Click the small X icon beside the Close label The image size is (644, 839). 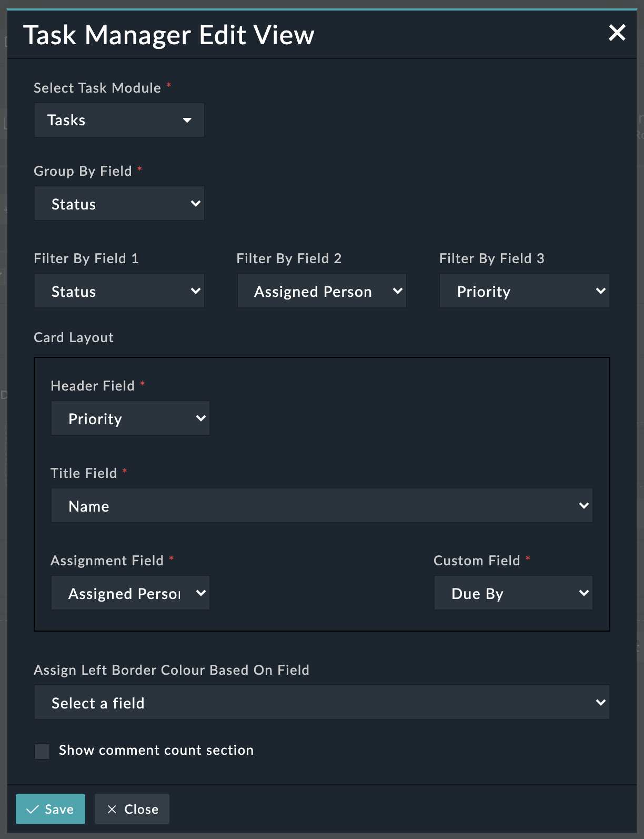112,809
